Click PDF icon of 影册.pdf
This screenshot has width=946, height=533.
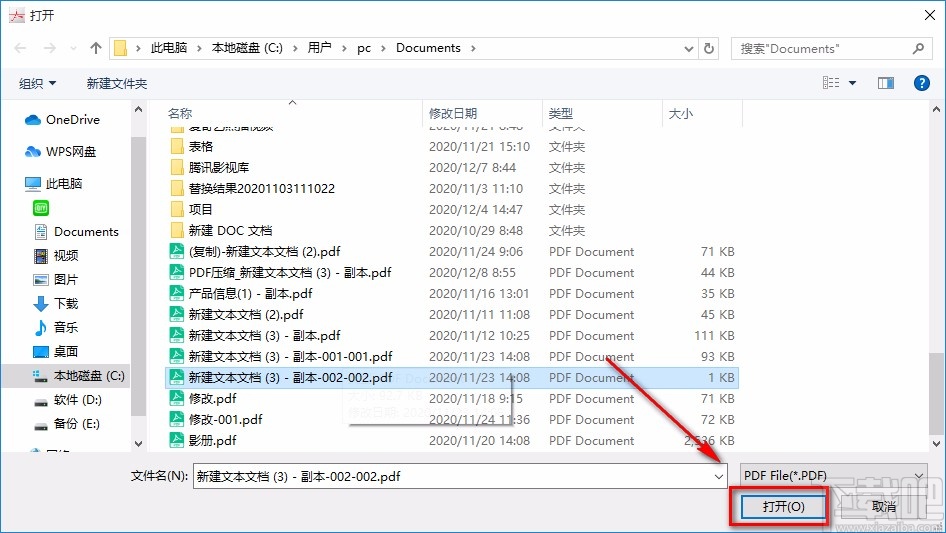pyautogui.click(x=176, y=440)
